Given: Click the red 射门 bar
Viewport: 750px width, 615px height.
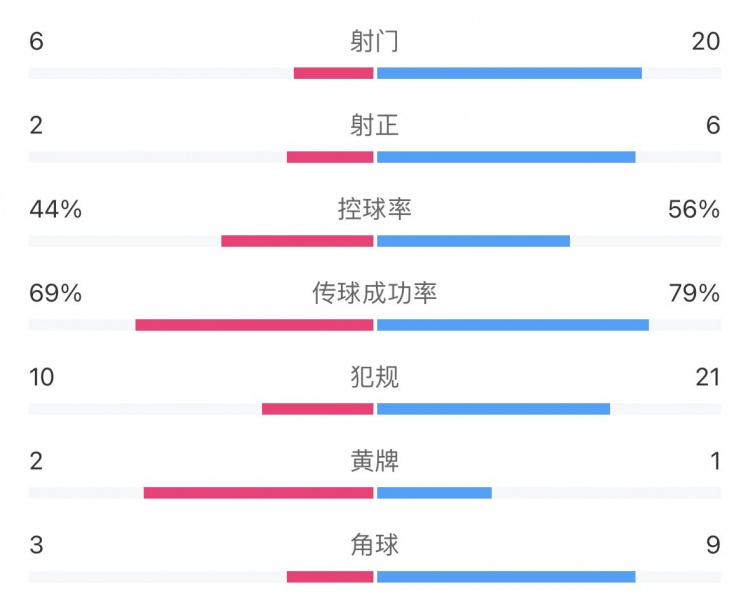Looking at the screenshot, I should click(333, 73).
